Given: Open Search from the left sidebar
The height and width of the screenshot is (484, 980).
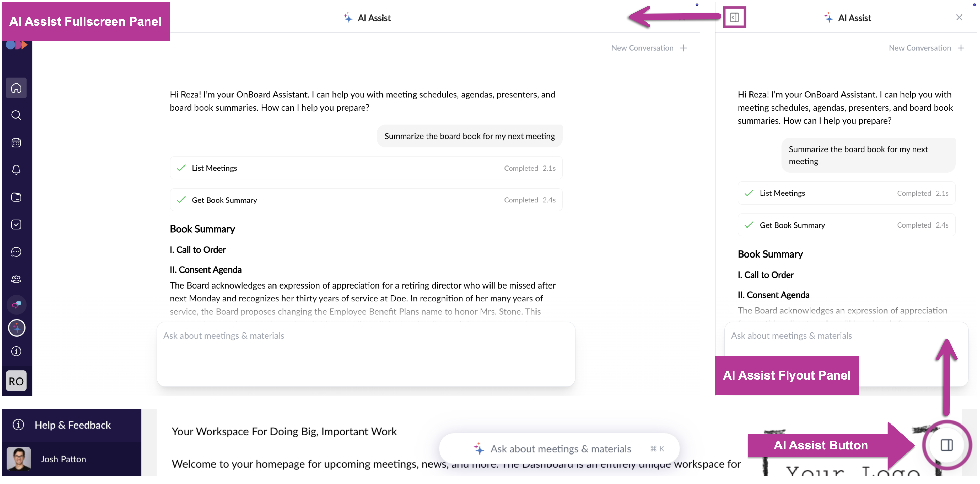Looking at the screenshot, I should (16, 115).
